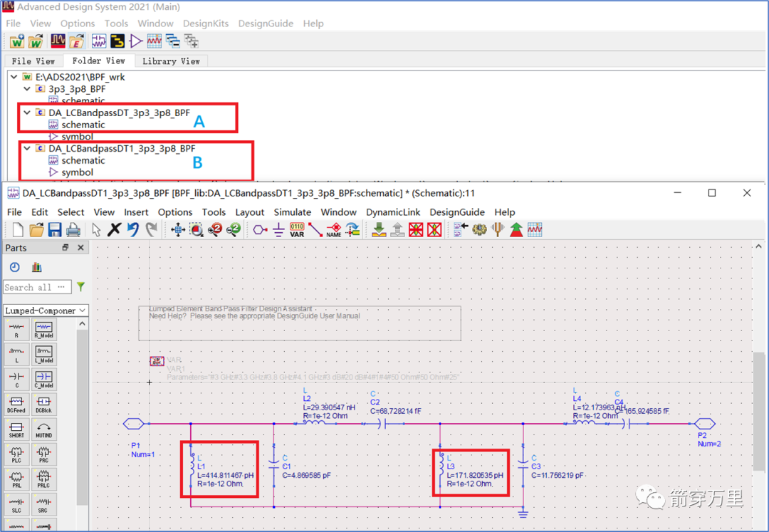Select inductor L1 label L=414.811467 pH
The width and height of the screenshot is (769, 532).
[x=226, y=475]
